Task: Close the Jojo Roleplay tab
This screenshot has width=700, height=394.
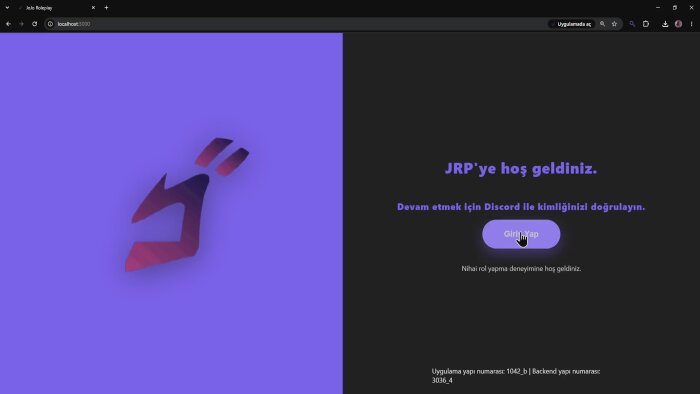Action: [93, 8]
